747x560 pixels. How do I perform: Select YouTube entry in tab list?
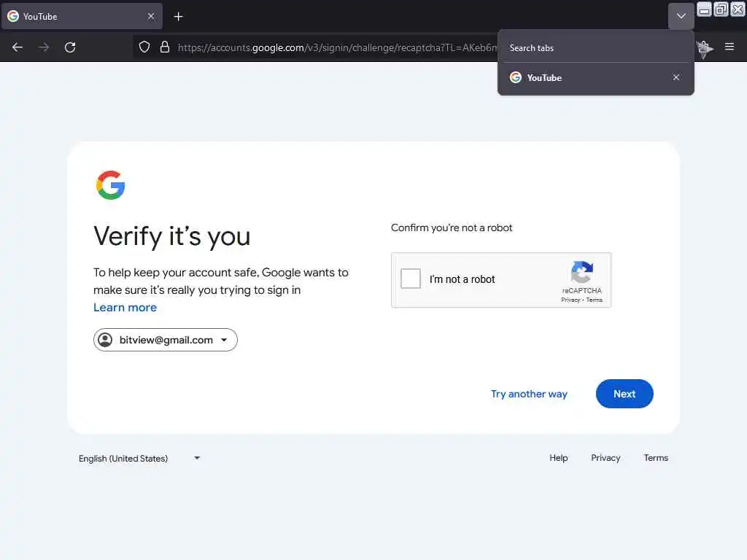(x=586, y=77)
